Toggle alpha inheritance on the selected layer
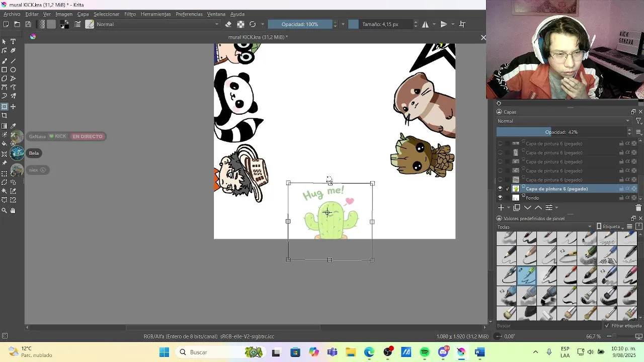 coord(627,189)
